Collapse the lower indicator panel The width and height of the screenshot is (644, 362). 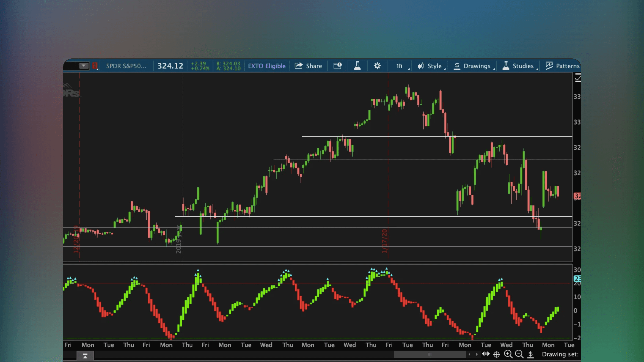(x=85, y=355)
